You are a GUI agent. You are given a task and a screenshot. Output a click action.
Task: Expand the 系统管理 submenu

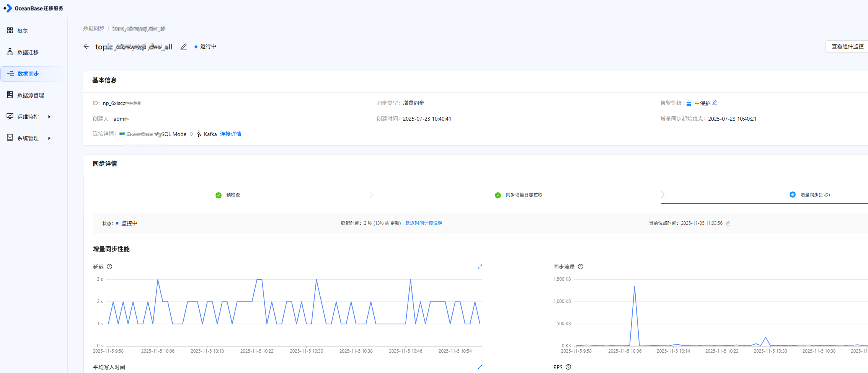coord(49,138)
